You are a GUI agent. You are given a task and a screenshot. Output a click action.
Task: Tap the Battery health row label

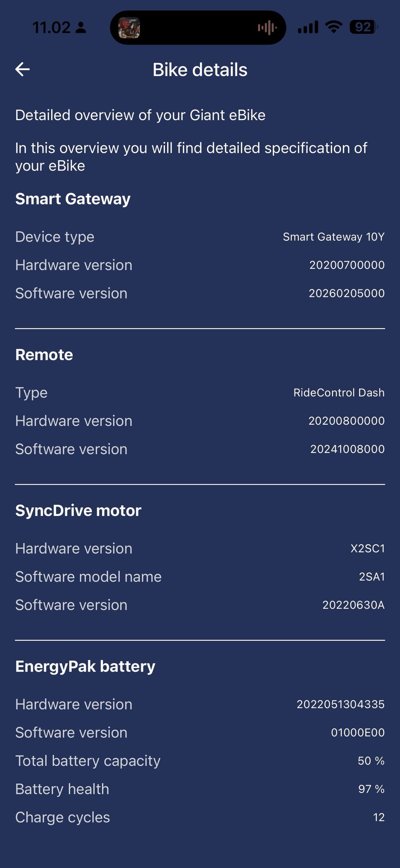tap(62, 789)
